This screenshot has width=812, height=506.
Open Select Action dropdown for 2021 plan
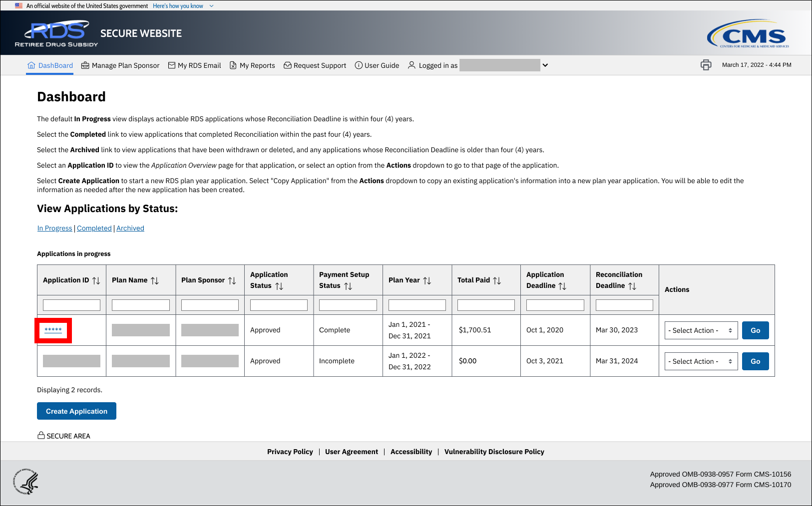pos(701,330)
